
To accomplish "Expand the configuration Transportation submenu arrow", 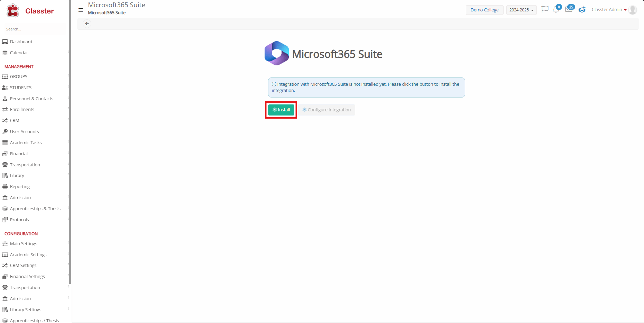I will [x=68, y=287].
